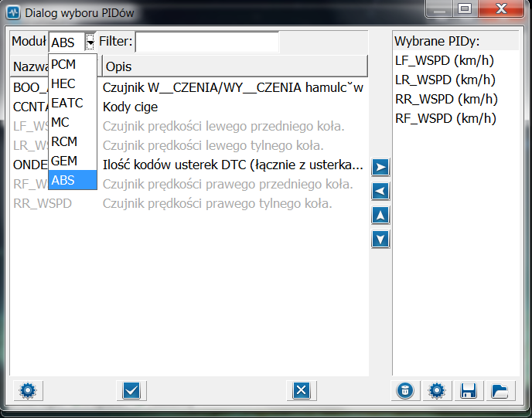This screenshot has width=532, height=418.
Task: Click the floppy disk save icon
Action: (468, 391)
